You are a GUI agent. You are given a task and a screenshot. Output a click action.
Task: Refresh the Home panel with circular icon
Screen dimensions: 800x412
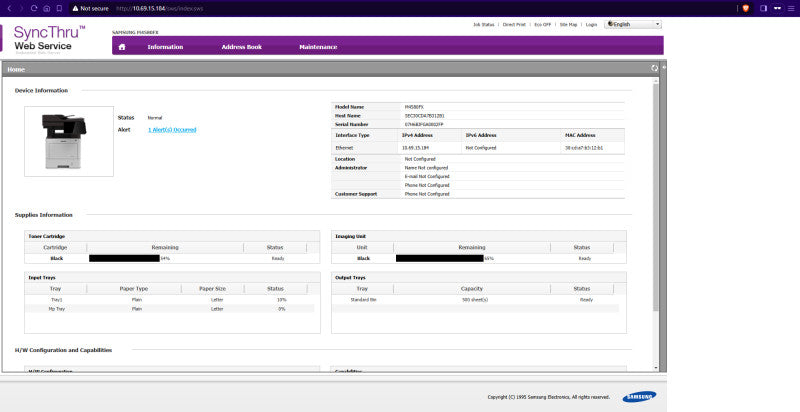655,68
